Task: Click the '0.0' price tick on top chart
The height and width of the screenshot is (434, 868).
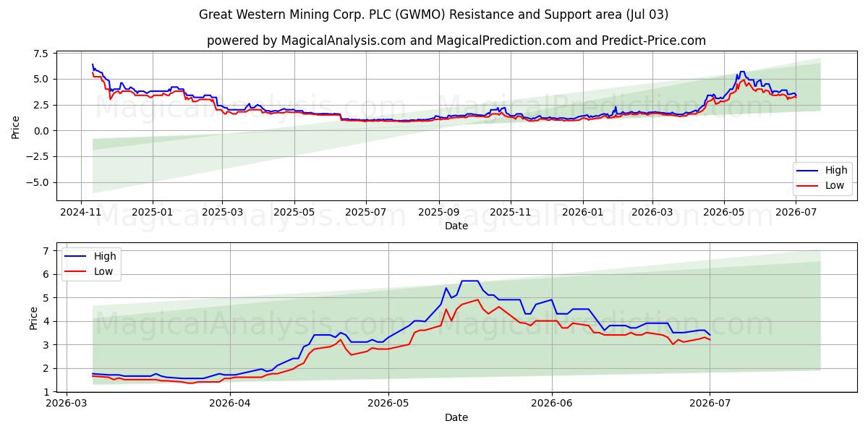Action: tap(41, 131)
